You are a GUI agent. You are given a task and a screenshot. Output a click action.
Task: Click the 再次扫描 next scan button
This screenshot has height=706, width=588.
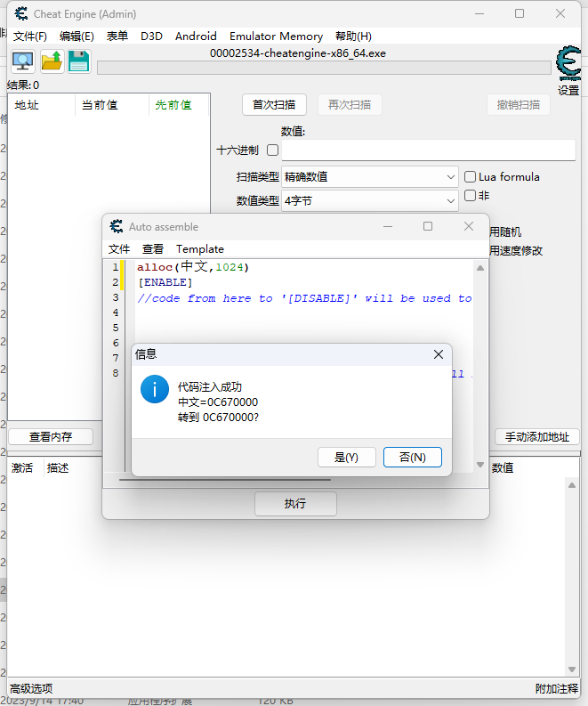pyautogui.click(x=350, y=105)
